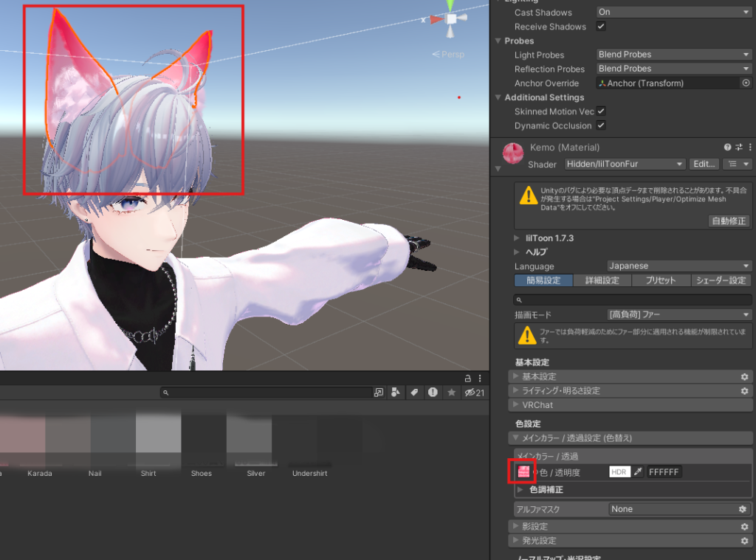Click the shader Edit... button
Viewport: 756px width, 560px height.
pos(704,164)
